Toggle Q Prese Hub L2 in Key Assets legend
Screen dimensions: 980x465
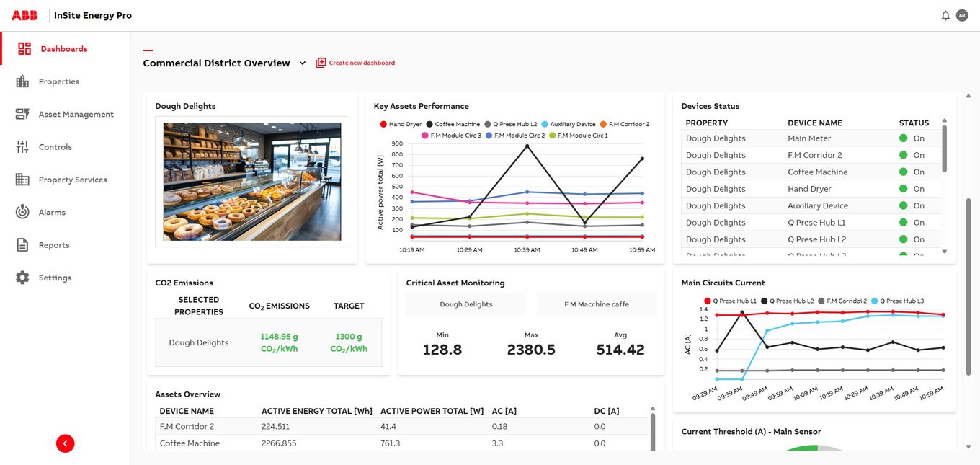510,124
